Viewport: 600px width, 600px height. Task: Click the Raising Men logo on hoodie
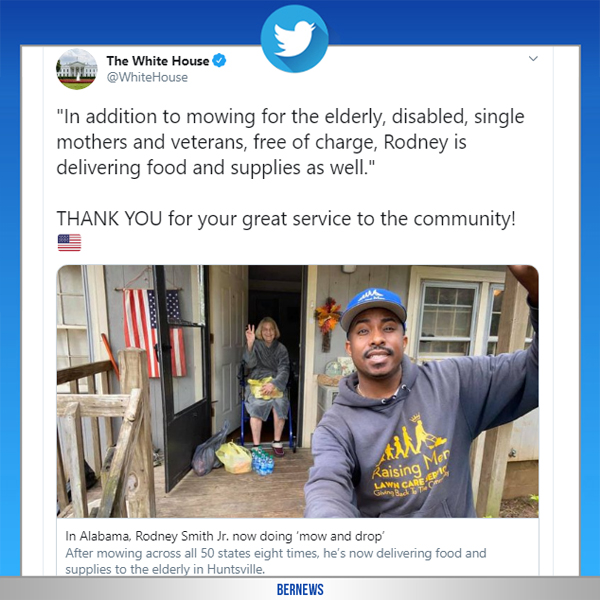pos(411,456)
